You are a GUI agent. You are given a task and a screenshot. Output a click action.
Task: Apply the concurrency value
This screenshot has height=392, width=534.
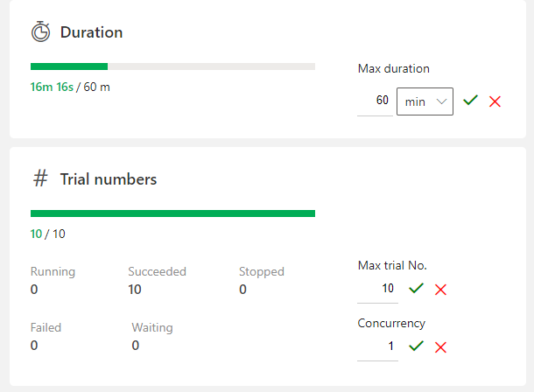[x=417, y=346]
